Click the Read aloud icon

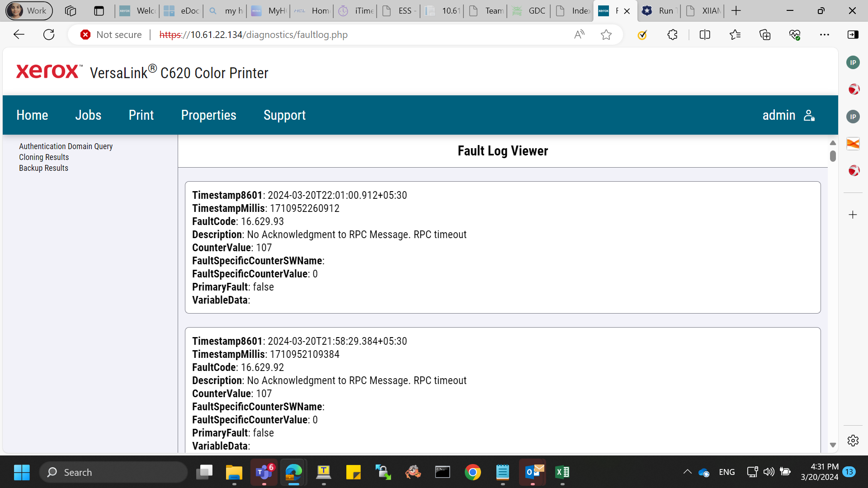pyautogui.click(x=579, y=35)
